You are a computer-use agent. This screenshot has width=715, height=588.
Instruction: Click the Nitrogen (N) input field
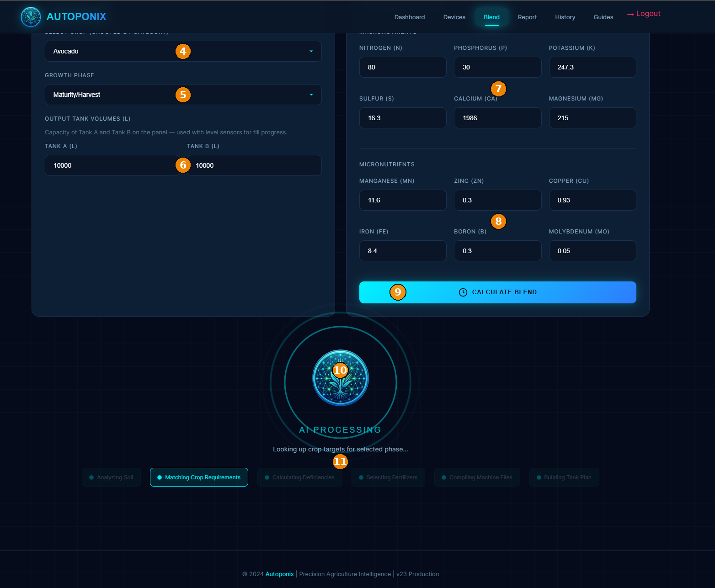pyautogui.click(x=403, y=67)
